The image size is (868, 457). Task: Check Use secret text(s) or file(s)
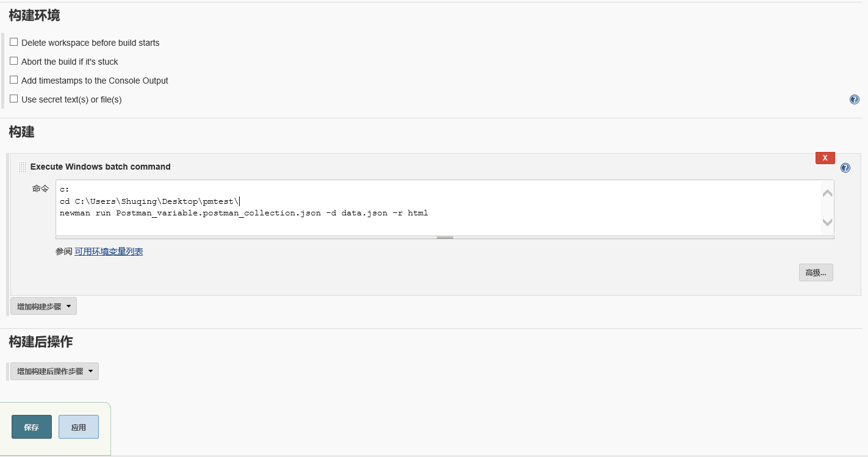pyautogui.click(x=13, y=98)
